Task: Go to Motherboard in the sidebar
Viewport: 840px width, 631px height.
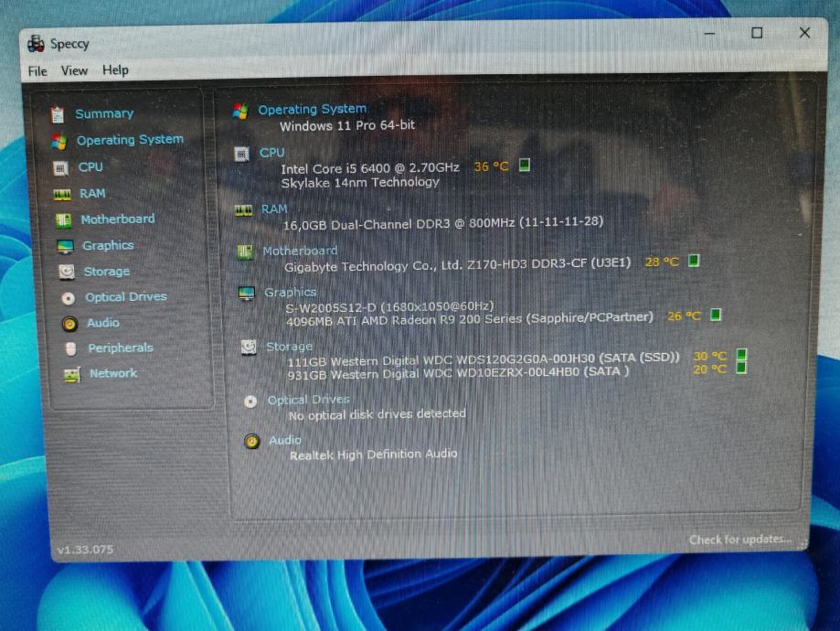Action: [x=118, y=219]
